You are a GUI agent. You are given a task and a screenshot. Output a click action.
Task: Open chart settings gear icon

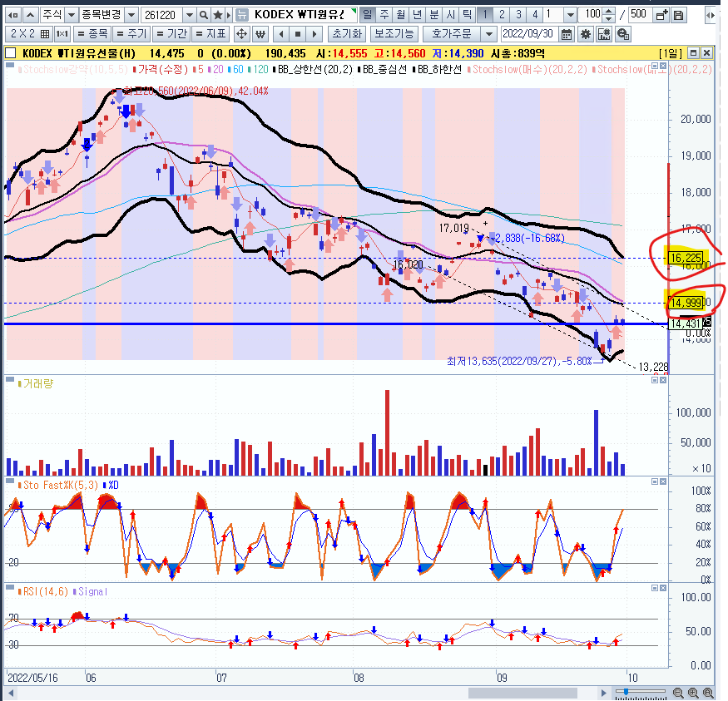click(586, 34)
